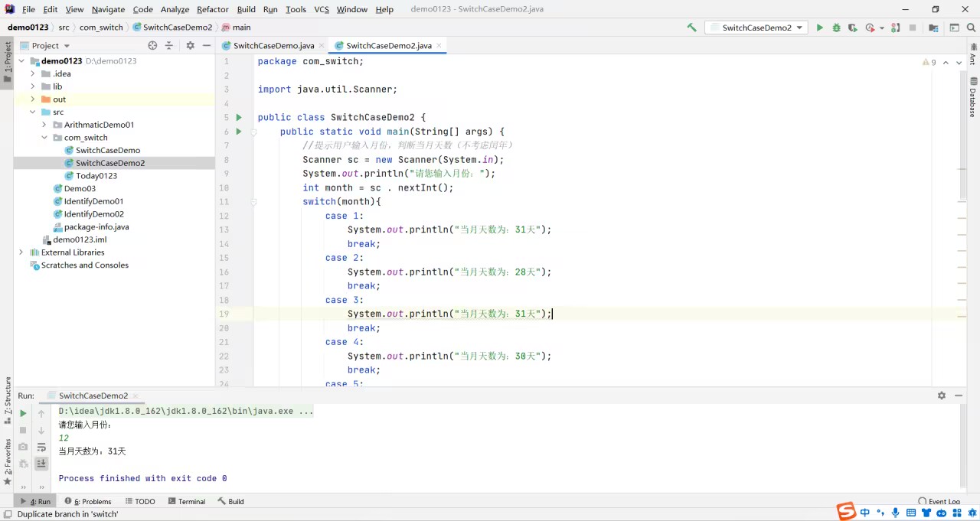
Task: Open the Ant side panel
Action: tap(973, 54)
